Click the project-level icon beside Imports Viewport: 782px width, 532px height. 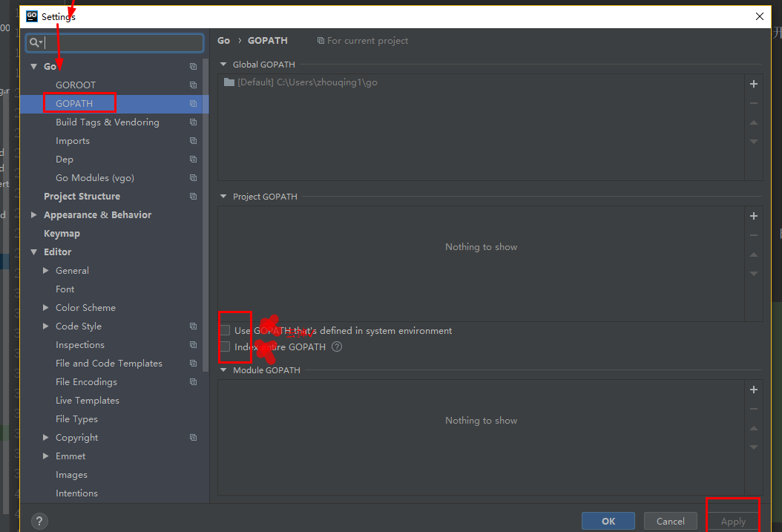pos(193,140)
